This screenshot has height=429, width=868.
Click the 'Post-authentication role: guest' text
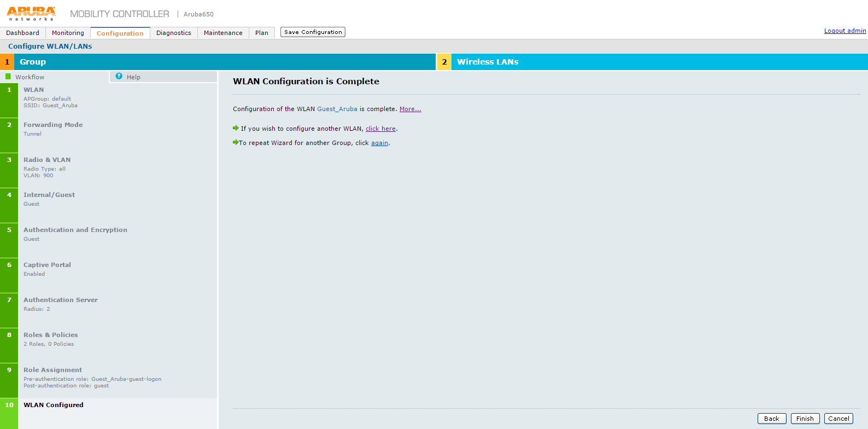tap(66, 386)
